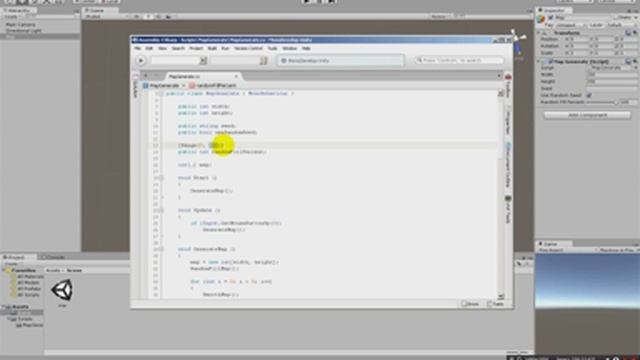The height and width of the screenshot is (360, 640).
Task: Open the Edit menu in MonoDevelop
Action: coord(149,48)
